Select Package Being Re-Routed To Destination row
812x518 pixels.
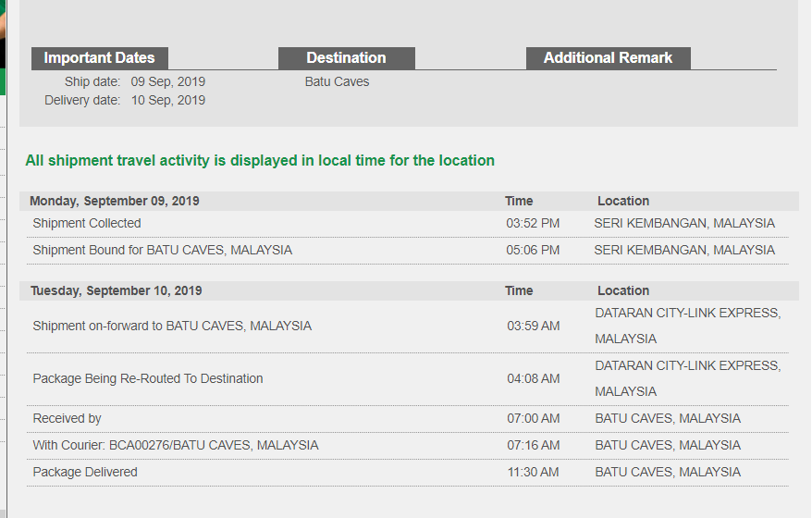tap(408, 379)
